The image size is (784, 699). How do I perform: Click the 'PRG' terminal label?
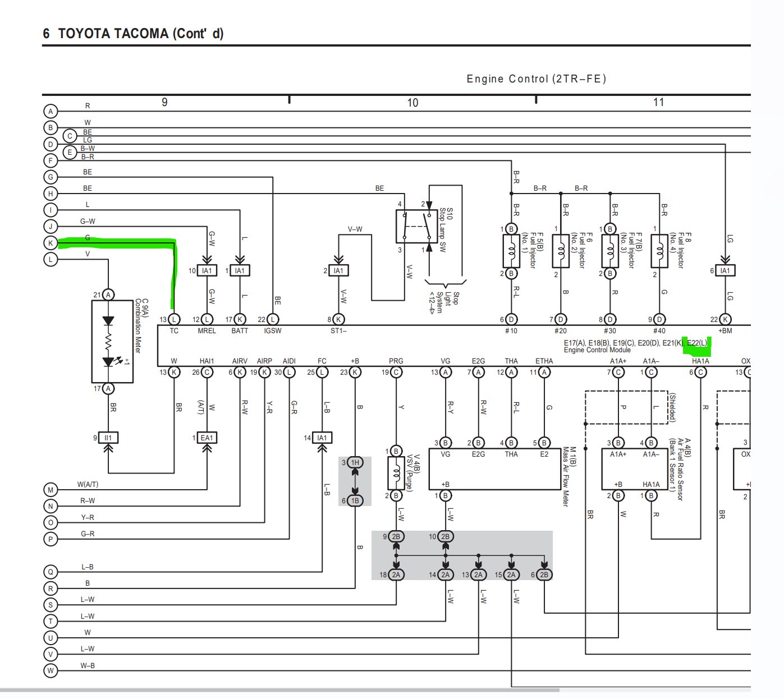tap(396, 361)
